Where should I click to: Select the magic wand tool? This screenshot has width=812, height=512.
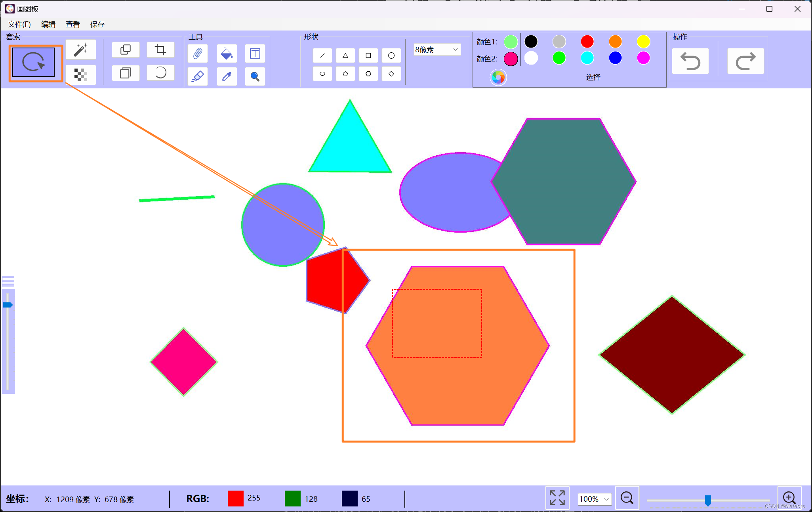[81, 50]
